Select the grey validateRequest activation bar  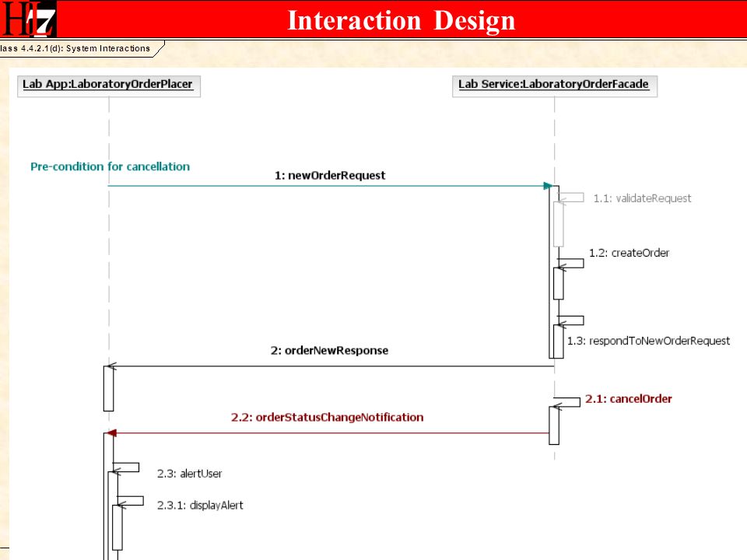click(559, 224)
